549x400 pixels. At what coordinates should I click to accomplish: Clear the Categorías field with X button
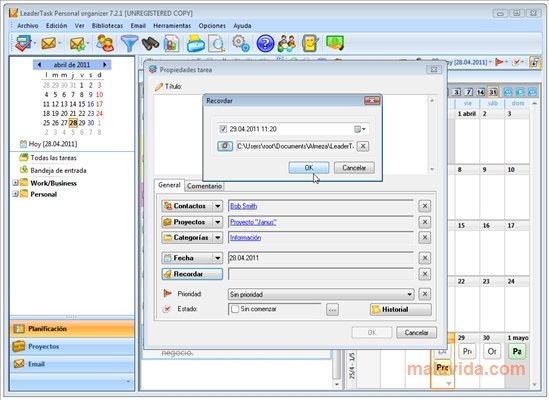[424, 237]
